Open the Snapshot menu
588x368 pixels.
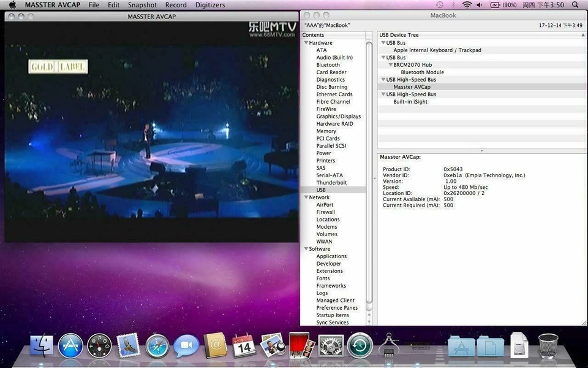141,4
